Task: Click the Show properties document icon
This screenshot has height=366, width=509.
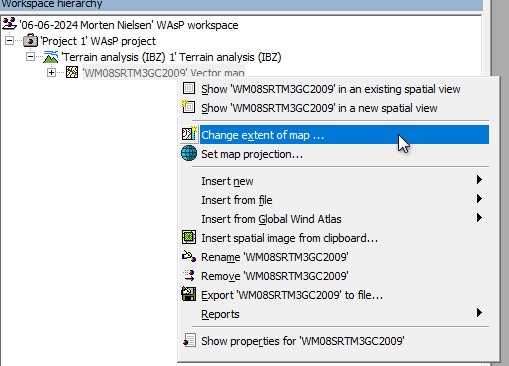Action: pyautogui.click(x=189, y=340)
